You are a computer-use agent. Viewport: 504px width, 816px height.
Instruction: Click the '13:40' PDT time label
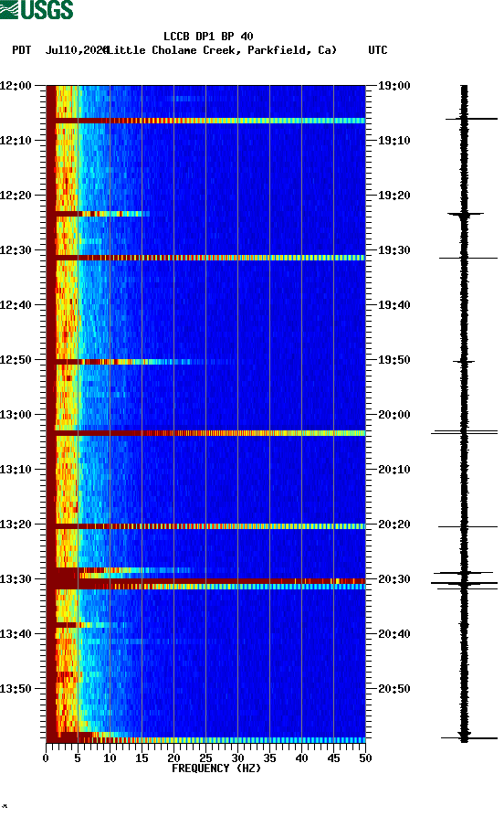[x=16, y=634]
